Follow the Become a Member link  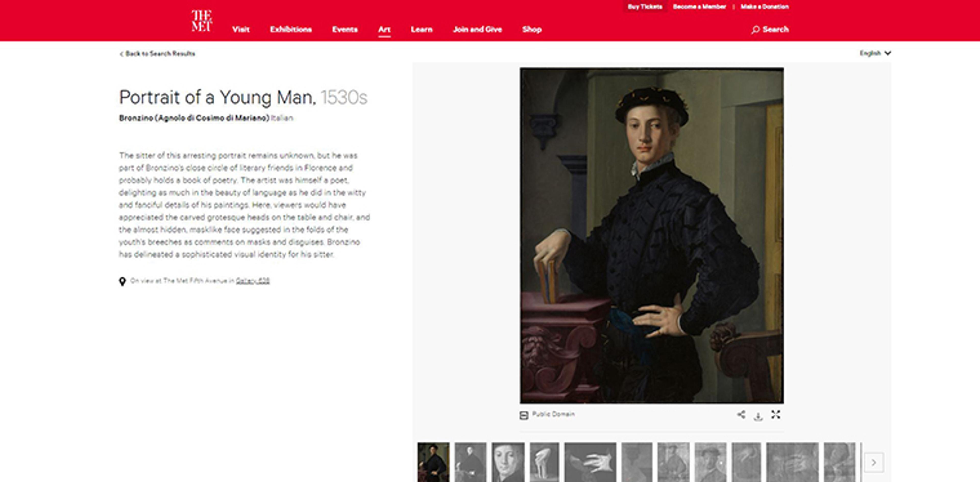click(x=699, y=6)
